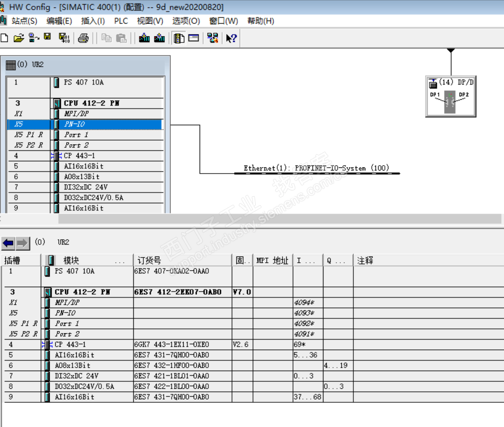The height and width of the screenshot is (427, 504).
Task: Click I address cell 37...68
Action: pyautogui.click(x=307, y=397)
